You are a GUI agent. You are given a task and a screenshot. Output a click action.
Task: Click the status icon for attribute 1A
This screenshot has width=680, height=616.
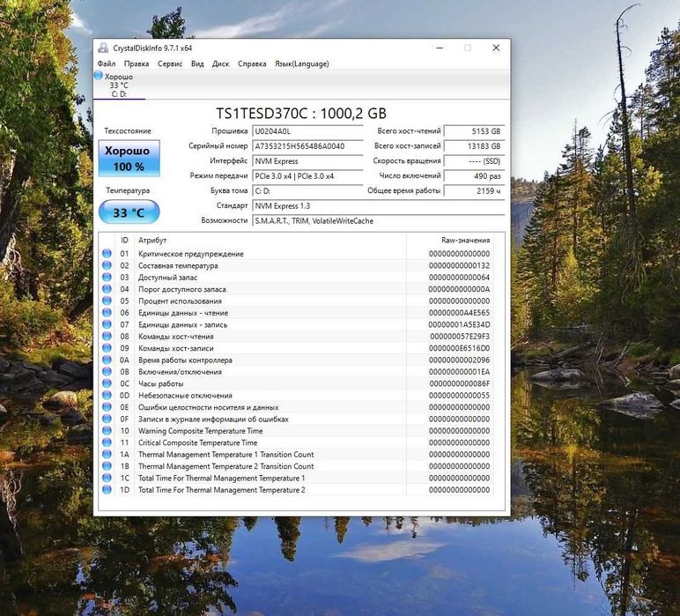click(107, 454)
